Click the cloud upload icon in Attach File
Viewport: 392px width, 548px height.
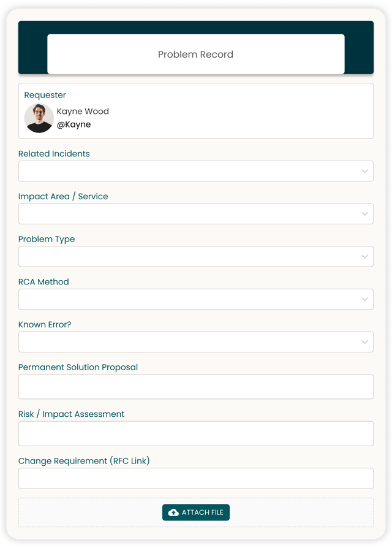(x=173, y=512)
